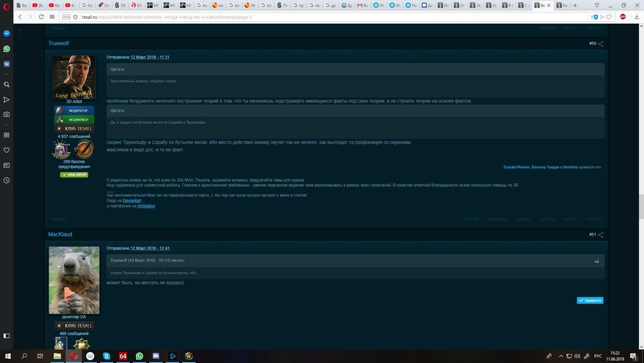Screen dimensions: 644x363
Task: Switch to the first Google 'Go' tab
Action: (x=87, y=5)
